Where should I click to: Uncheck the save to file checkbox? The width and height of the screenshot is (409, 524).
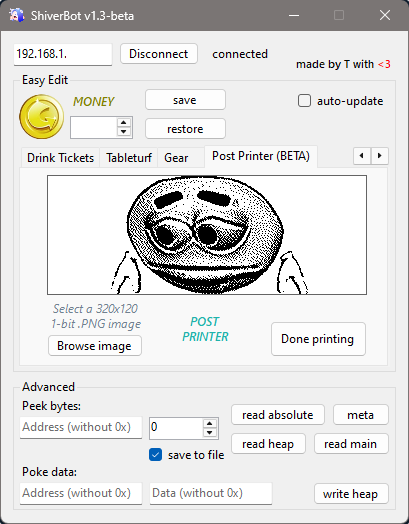click(x=155, y=455)
